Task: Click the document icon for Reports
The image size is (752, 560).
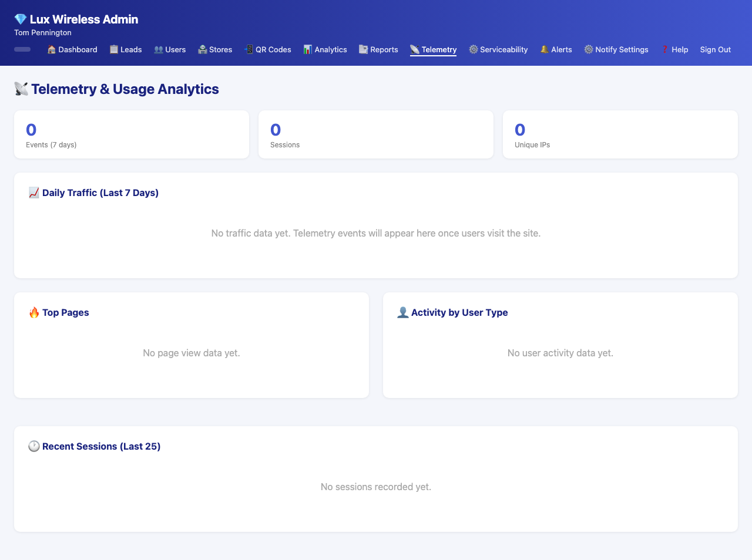Action: 364,49
